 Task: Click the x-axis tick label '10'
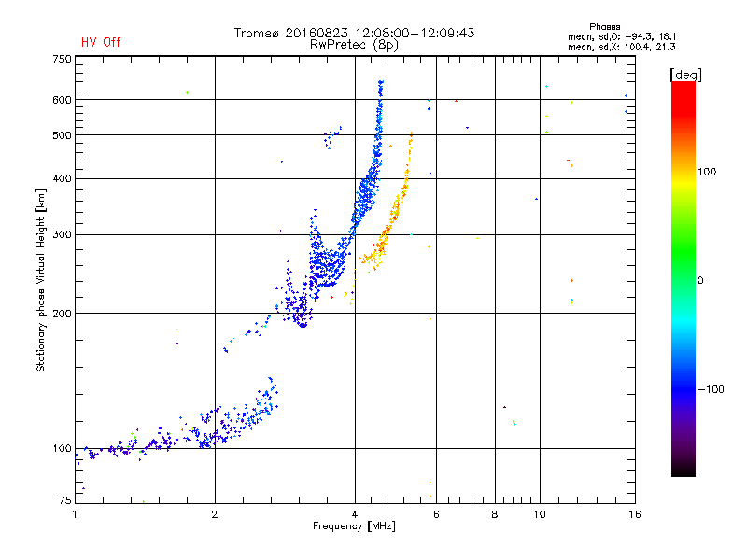point(540,514)
